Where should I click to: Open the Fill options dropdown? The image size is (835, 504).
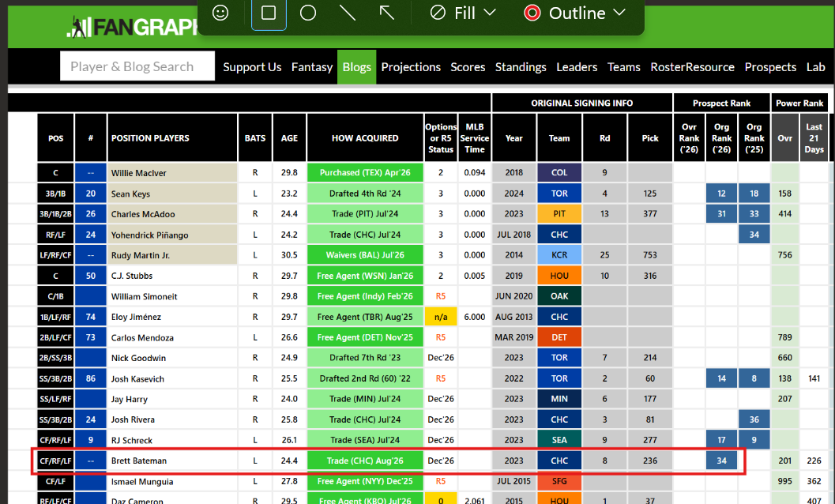click(x=463, y=13)
